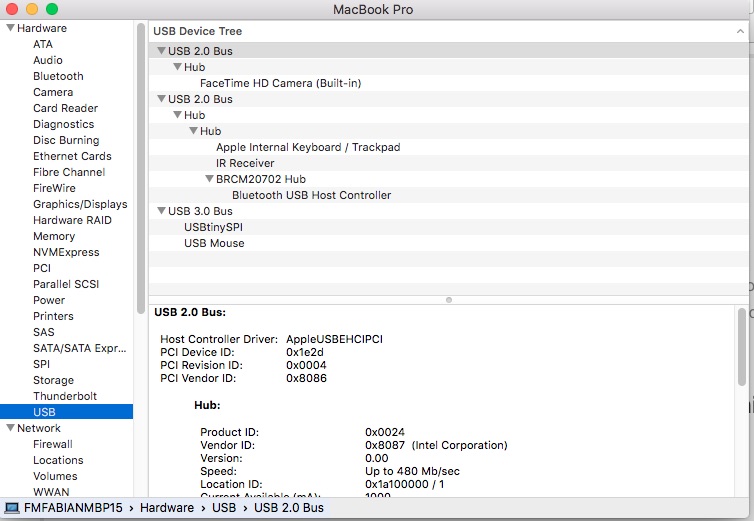Click the bold USB 2.0 Bus: details heading
This screenshot has width=754, height=521.
pos(190,312)
